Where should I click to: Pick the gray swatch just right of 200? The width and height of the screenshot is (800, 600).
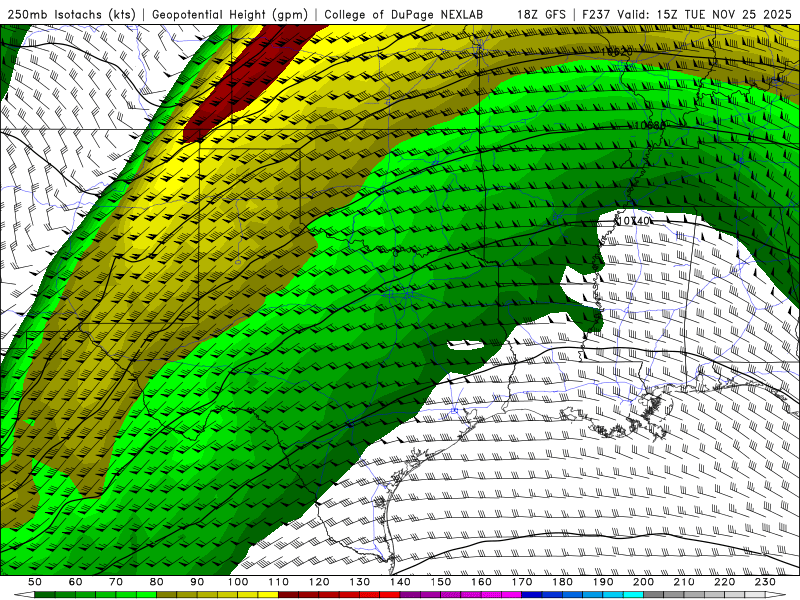(x=654, y=595)
